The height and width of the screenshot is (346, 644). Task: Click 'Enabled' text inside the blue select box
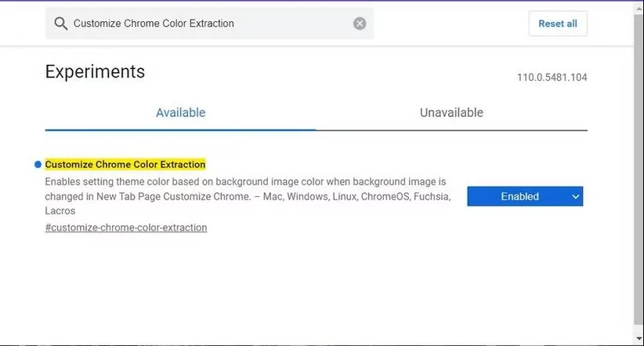(x=519, y=197)
